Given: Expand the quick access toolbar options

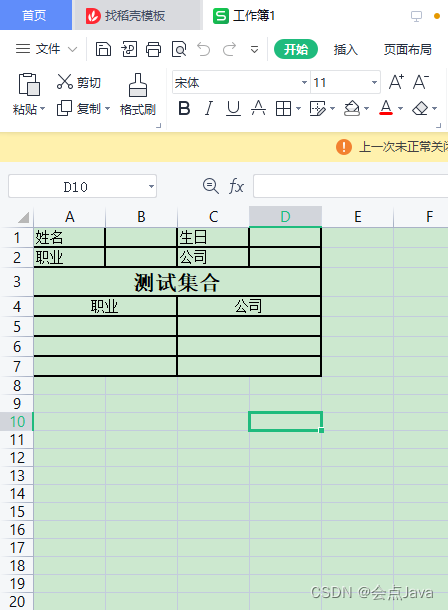Looking at the screenshot, I should pyautogui.click(x=254, y=50).
